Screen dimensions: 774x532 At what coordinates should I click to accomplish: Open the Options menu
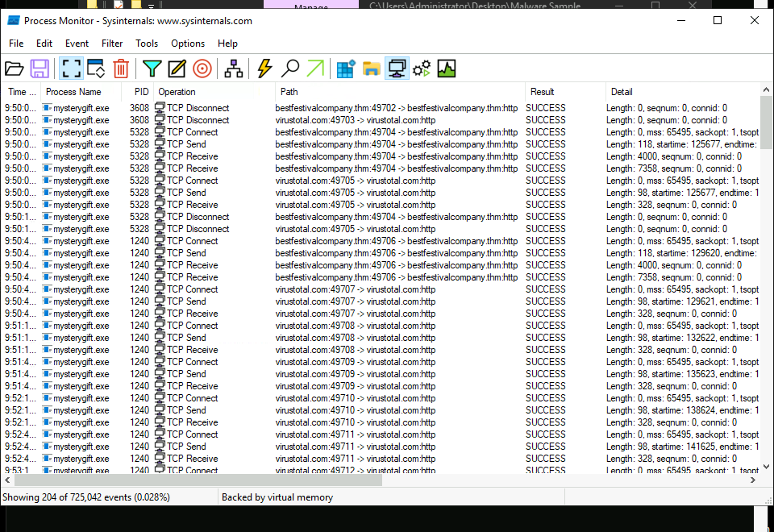(x=188, y=44)
